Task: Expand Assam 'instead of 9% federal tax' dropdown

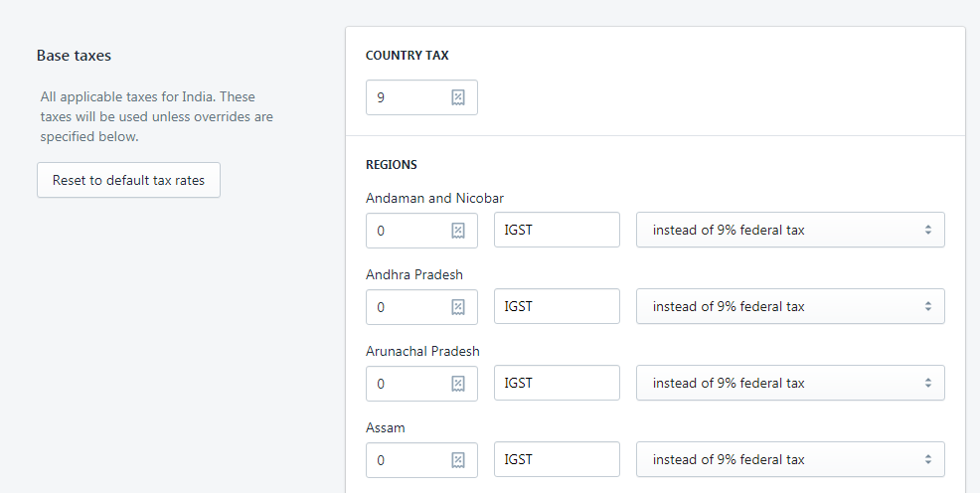Action: (x=789, y=459)
